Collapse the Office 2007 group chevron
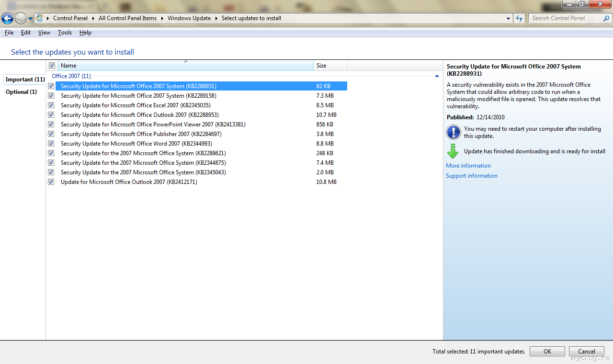 (x=437, y=76)
